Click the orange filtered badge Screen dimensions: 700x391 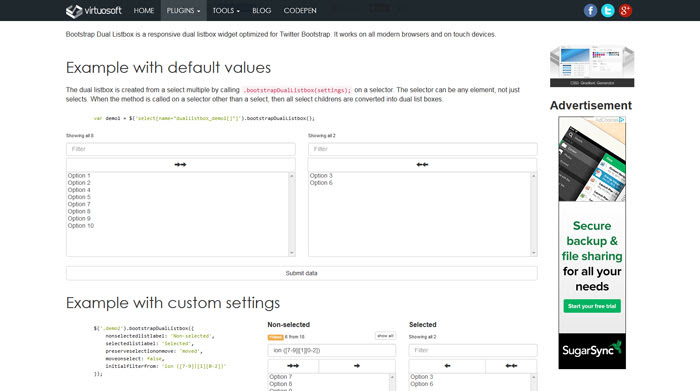point(275,337)
